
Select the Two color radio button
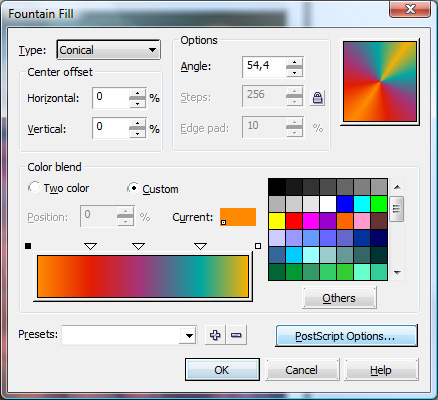click(34, 187)
